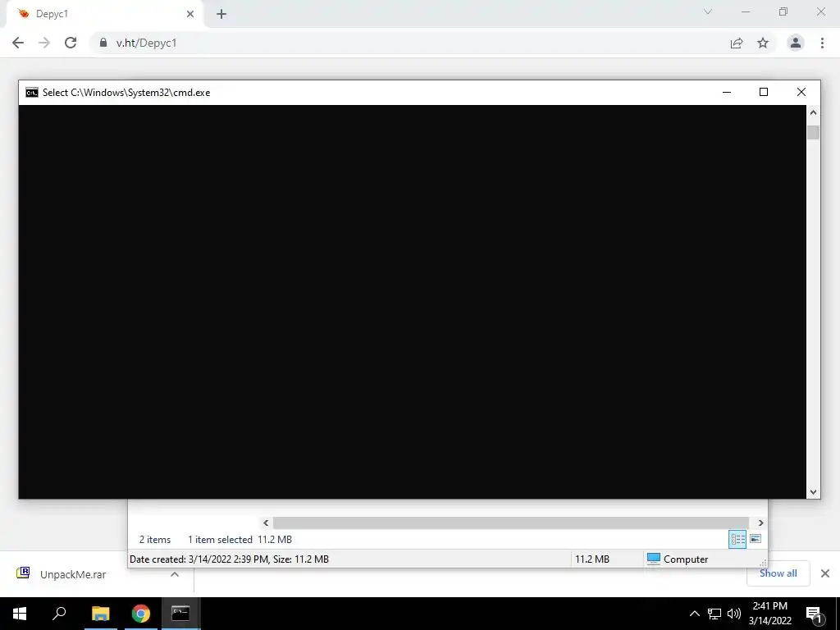Click Show all downloads
The image size is (840, 630).
[778, 573]
